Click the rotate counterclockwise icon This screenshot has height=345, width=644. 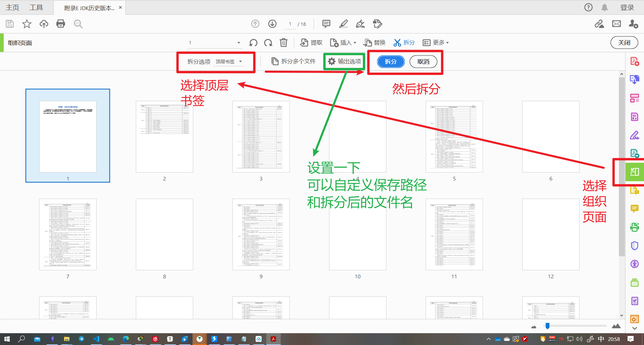click(253, 43)
